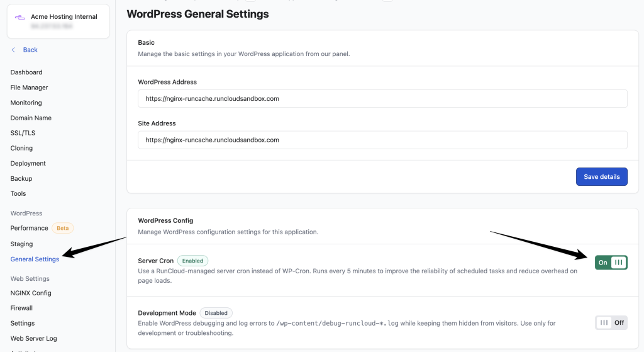Save the basic details
The image size is (644, 352).
point(601,177)
